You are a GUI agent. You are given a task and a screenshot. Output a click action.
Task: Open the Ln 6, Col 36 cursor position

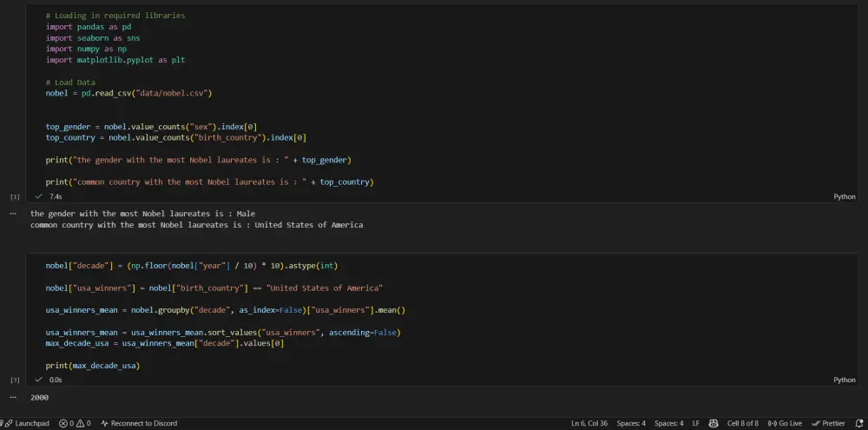click(589, 423)
